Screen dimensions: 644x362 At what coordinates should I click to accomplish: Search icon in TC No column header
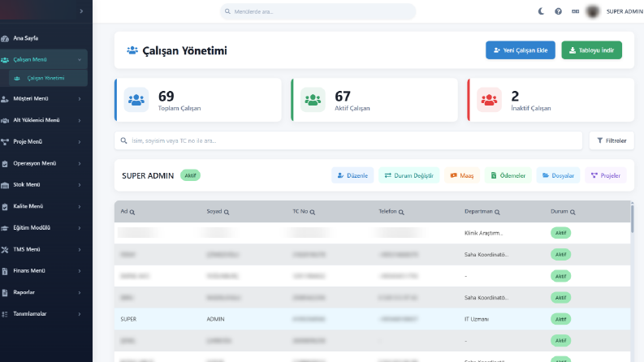pyautogui.click(x=313, y=212)
